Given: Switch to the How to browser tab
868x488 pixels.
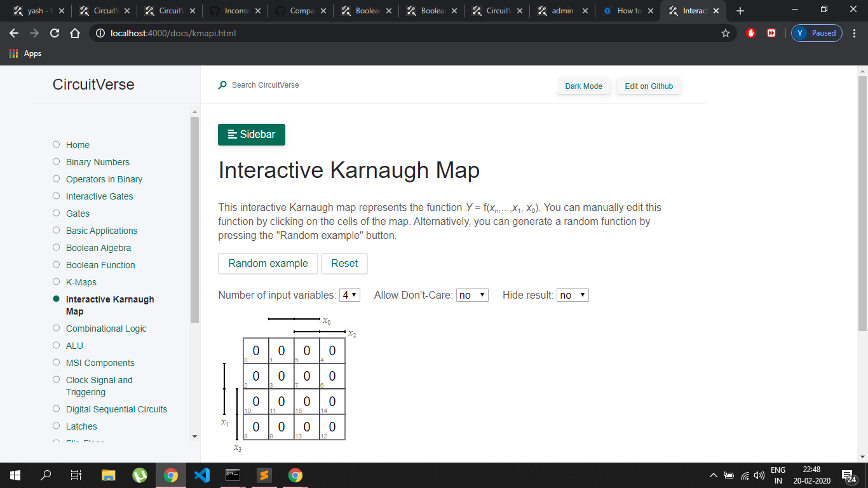Looking at the screenshot, I should point(627,11).
